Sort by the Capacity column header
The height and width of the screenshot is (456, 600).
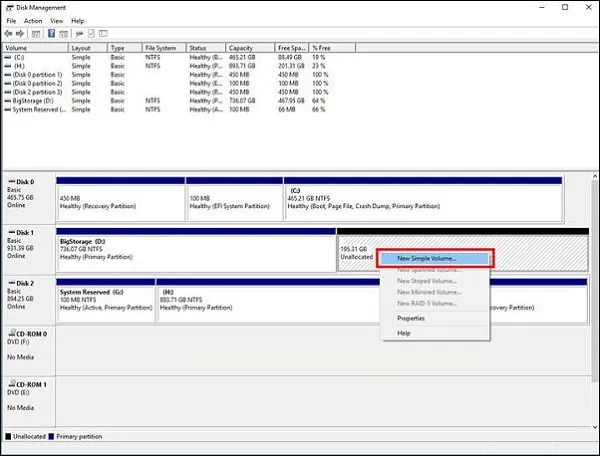pyautogui.click(x=242, y=47)
